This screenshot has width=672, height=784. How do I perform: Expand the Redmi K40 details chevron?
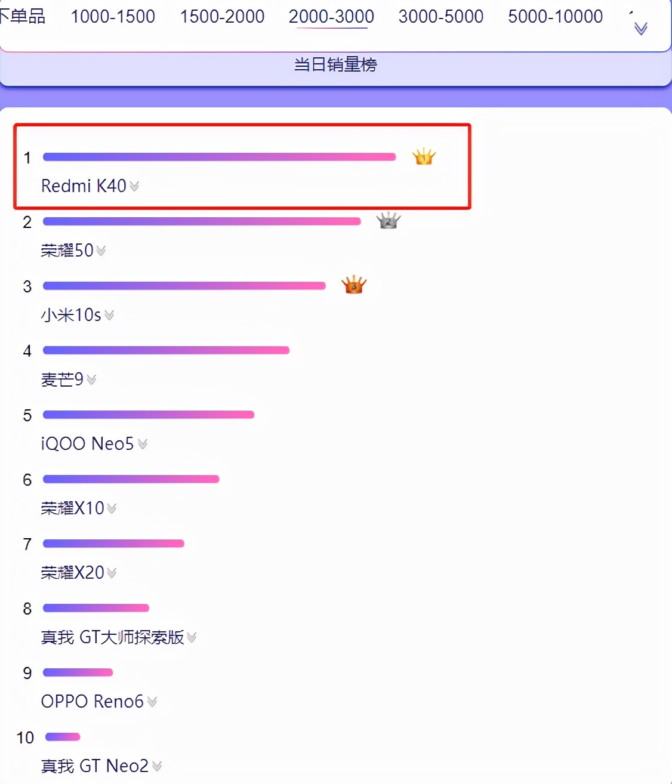click(x=134, y=187)
